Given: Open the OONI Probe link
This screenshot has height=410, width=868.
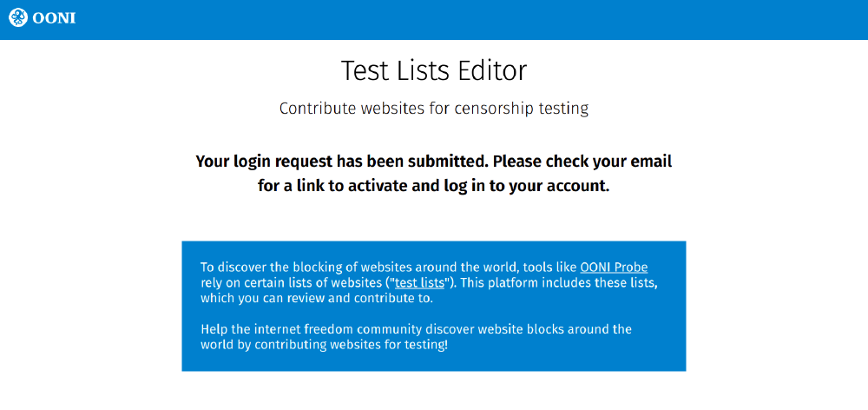Looking at the screenshot, I should click(x=614, y=267).
